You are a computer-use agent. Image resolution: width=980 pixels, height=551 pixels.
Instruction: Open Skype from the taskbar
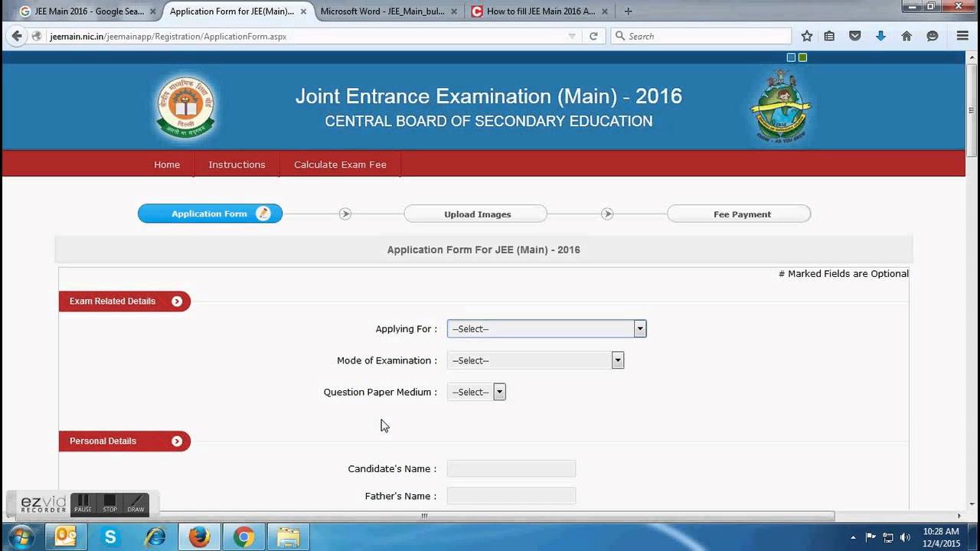[x=111, y=537]
